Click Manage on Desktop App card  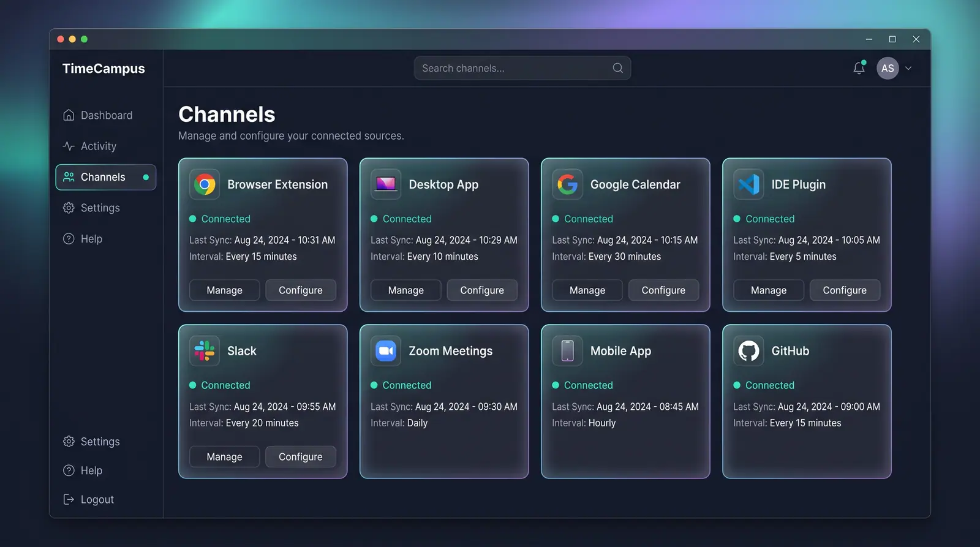pyautogui.click(x=405, y=290)
